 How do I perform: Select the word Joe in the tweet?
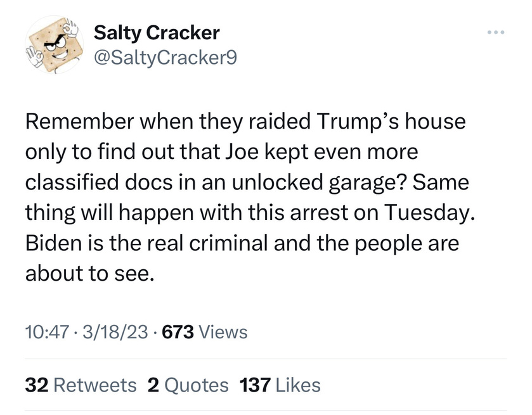[x=243, y=151]
